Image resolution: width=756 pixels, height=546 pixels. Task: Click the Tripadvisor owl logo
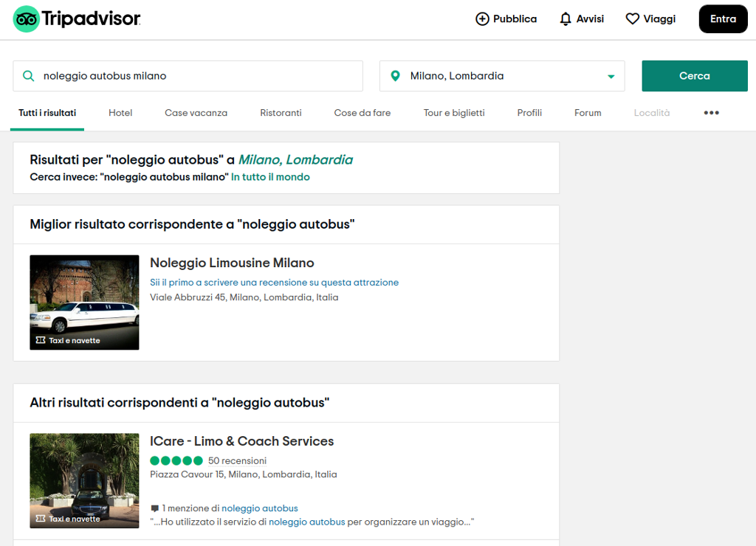[x=26, y=19]
